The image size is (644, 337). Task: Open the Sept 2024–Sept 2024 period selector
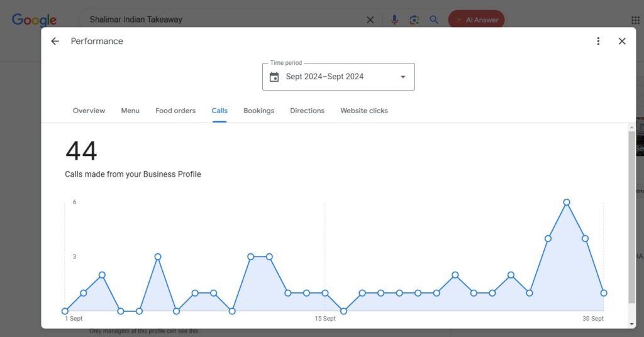[325, 77]
